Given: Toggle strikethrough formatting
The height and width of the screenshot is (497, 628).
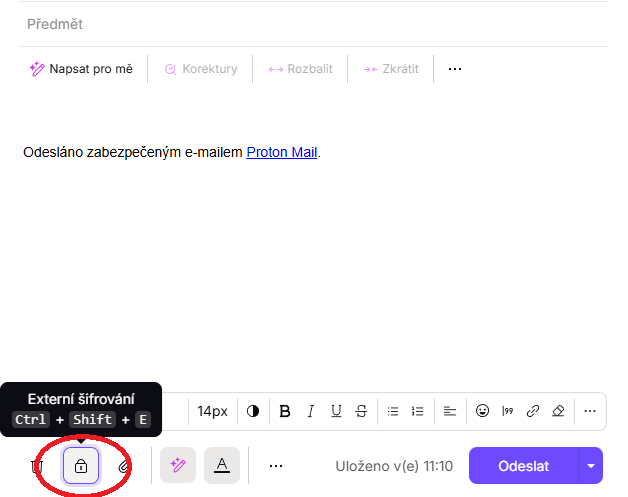Looking at the screenshot, I should pos(361,411).
